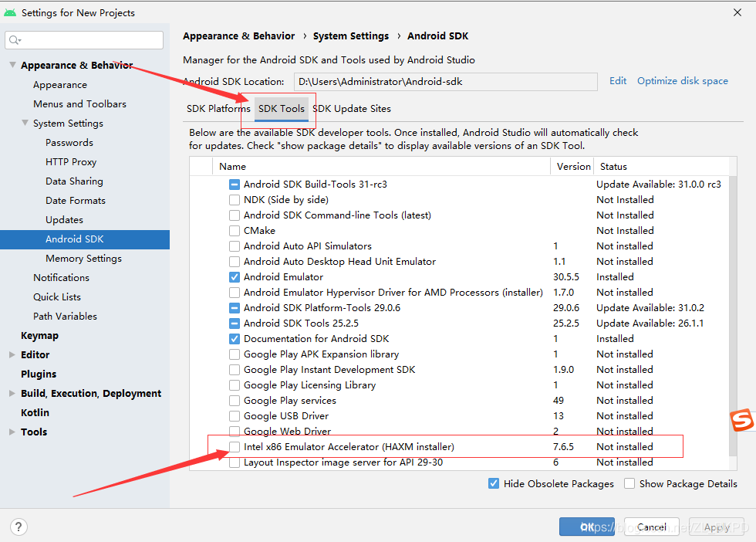Check Intel x86 Emulator Accelerator HAXM box
Image resolution: width=756 pixels, height=542 pixels.
(235, 447)
